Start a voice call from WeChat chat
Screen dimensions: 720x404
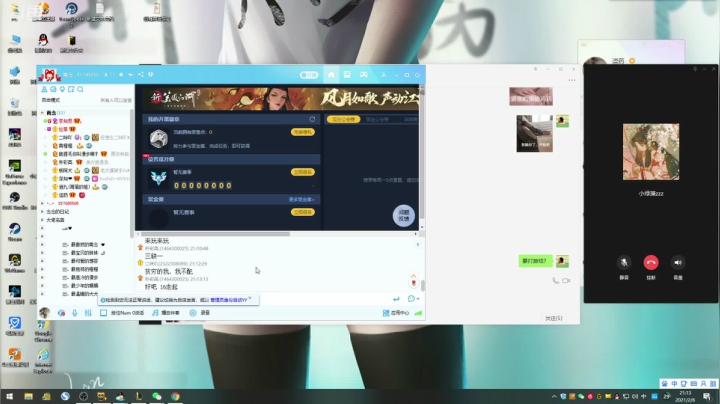(556, 281)
